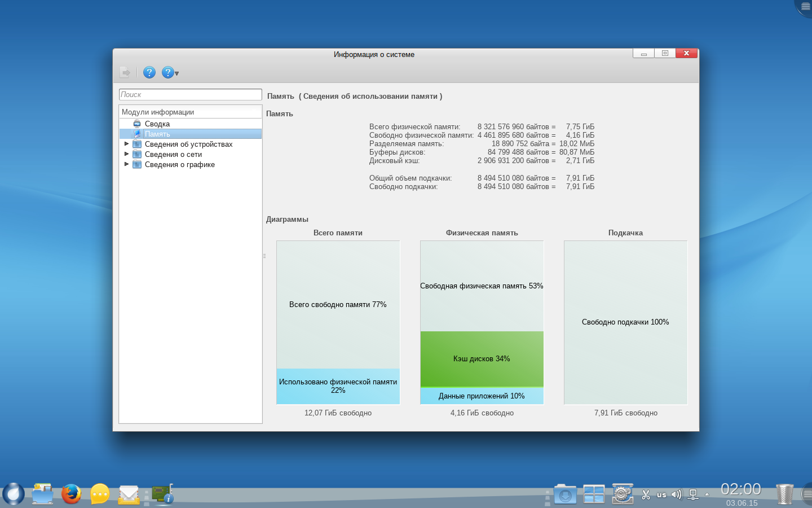Open the help menu dropdown arrow
This screenshot has height=508, width=812.
(x=176, y=73)
